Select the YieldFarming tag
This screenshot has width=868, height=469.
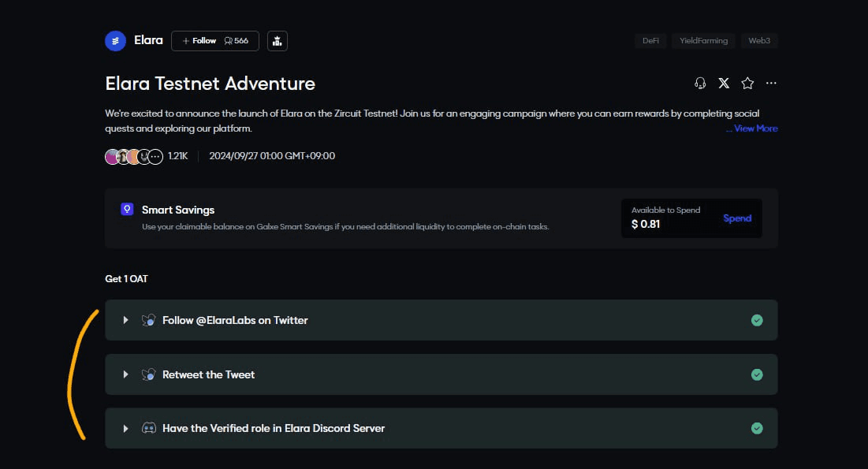(703, 40)
